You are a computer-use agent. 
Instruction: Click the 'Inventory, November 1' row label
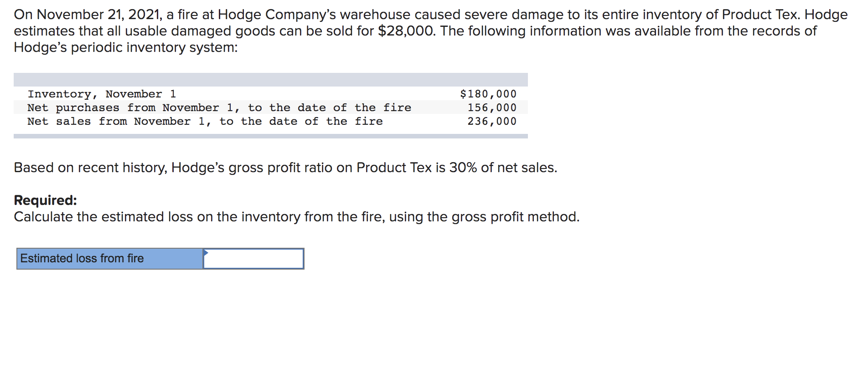point(102,94)
